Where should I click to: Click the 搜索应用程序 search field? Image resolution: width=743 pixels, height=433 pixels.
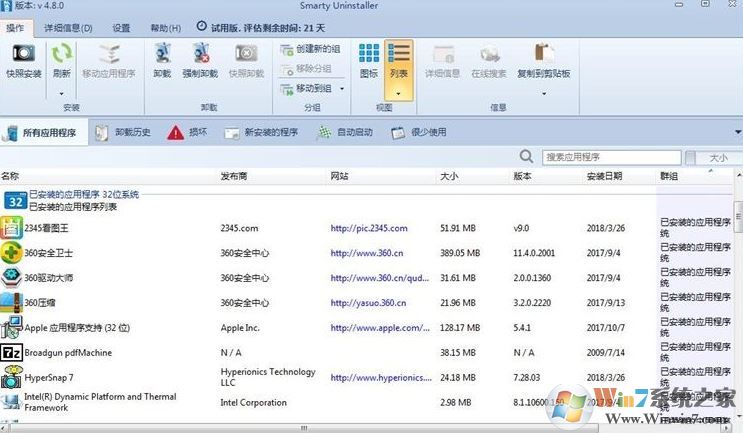pyautogui.click(x=612, y=157)
